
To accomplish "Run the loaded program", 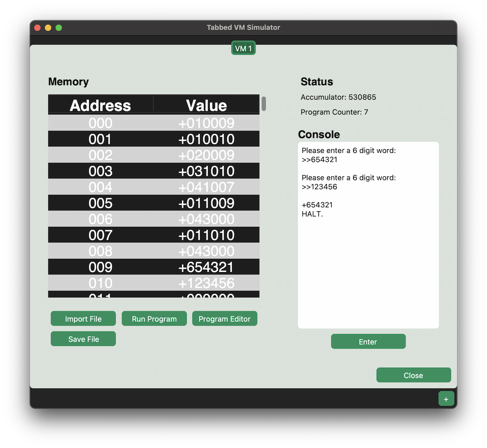I will [x=154, y=319].
